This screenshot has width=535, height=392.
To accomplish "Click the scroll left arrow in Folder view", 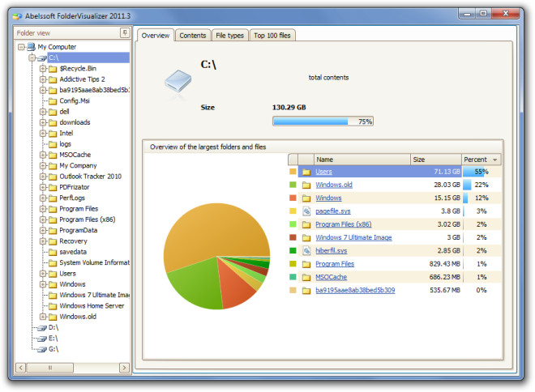I will 21,368.
